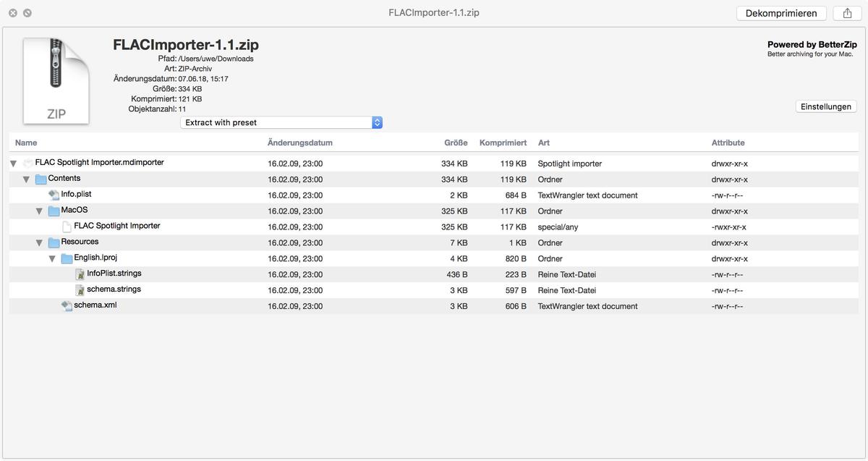Viewport: 868px width, 461px height.
Task: Click the InfoPlist.strings file icon
Action: [x=80, y=274]
